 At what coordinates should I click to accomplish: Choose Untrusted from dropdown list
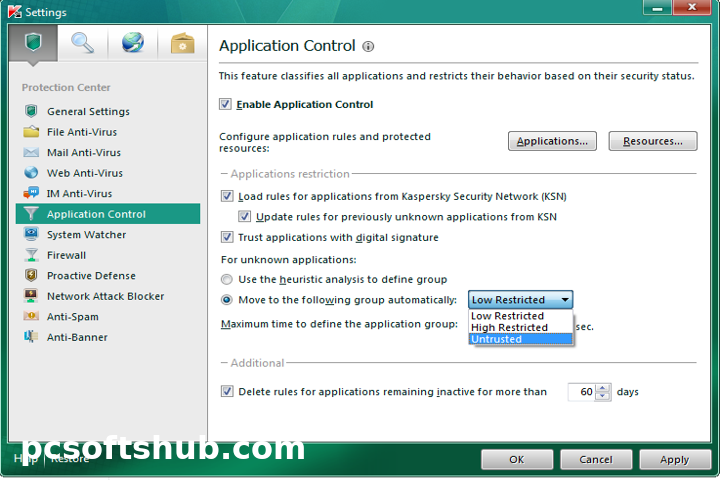(520, 339)
